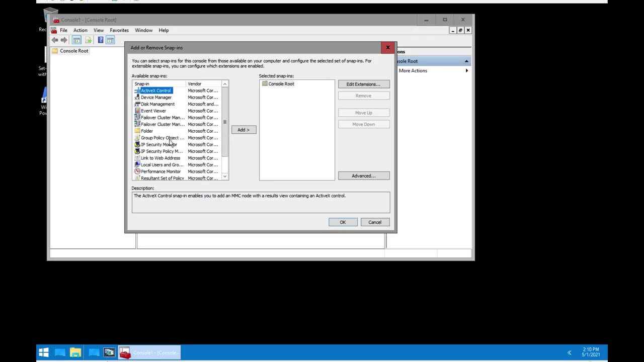The image size is (644, 362).
Task: Click the Performance Monitor snap-in icon
Action: pyautogui.click(x=137, y=171)
